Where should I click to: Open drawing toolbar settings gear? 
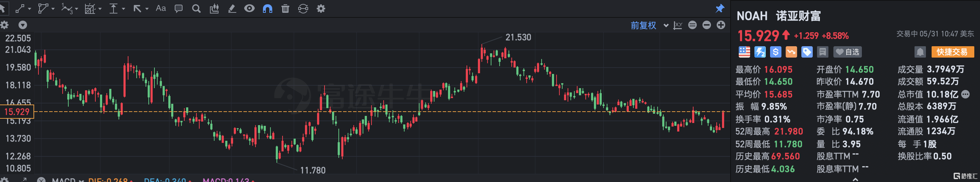tap(321, 9)
